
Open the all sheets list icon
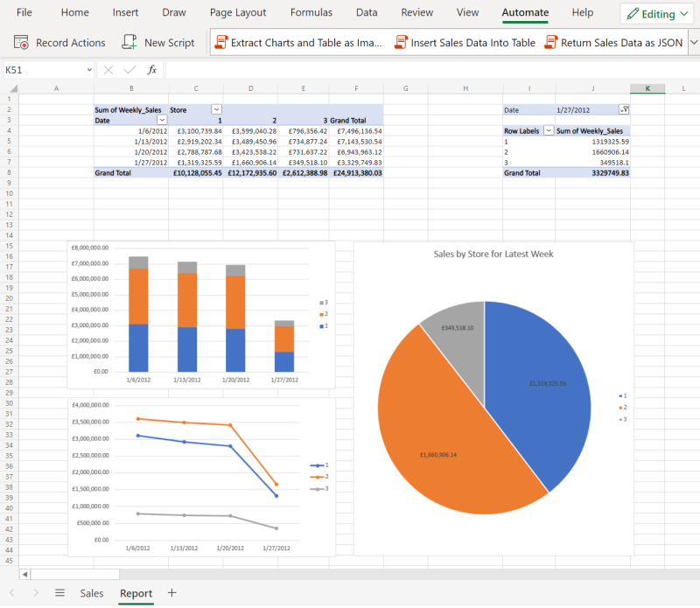click(x=59, y=593)
